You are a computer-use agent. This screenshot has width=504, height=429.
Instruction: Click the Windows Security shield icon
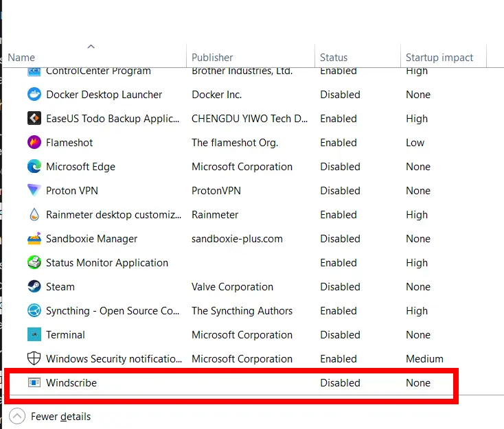pyautogui.click(x=34, y=359)
